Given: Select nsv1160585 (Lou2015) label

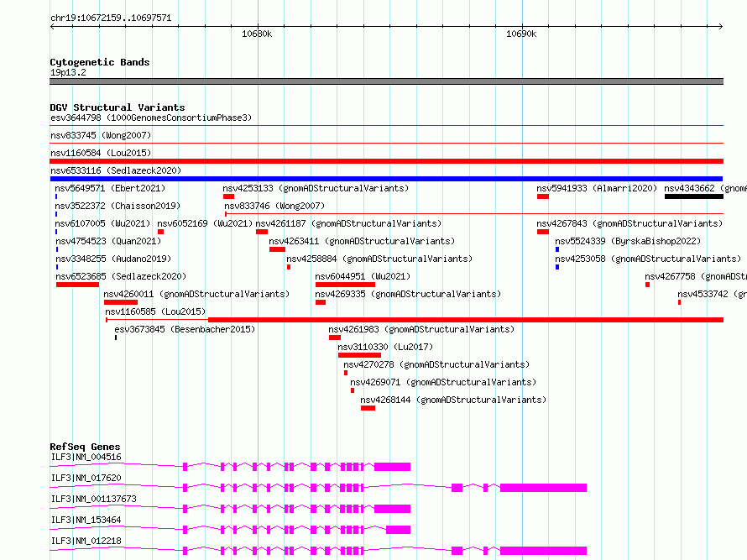Looking at the screenshot, I should pyautogui.click(x=156, y=311).
